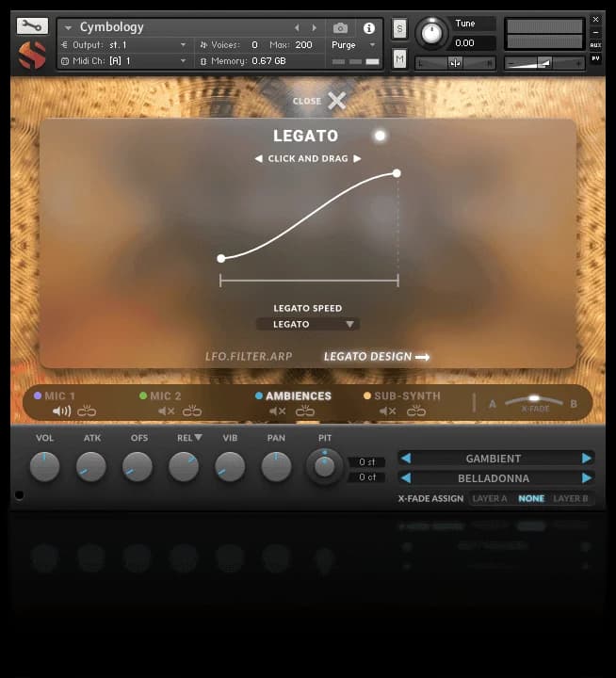Unmute the MIC 2 speaker icon
The image size is (616, 678).
166,412
